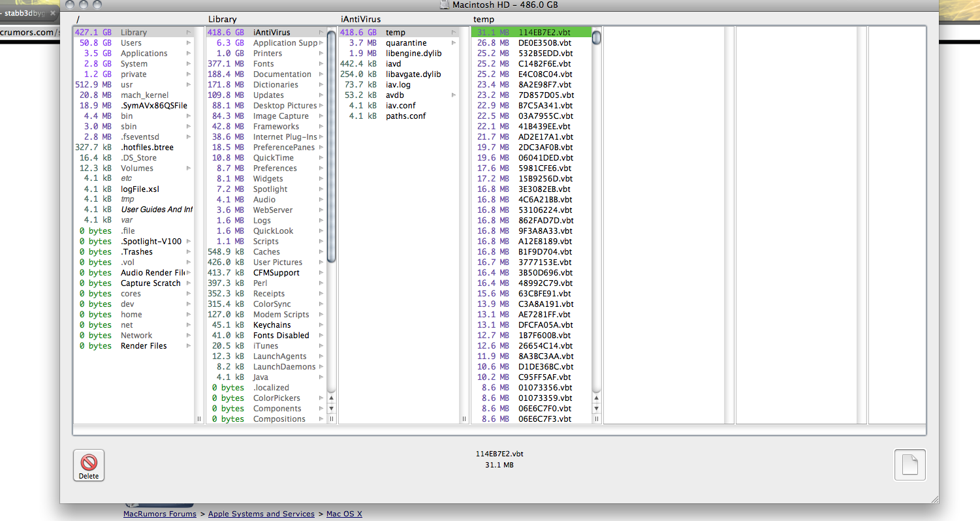
Task: Select the Volumes folder
Action: 134,168
